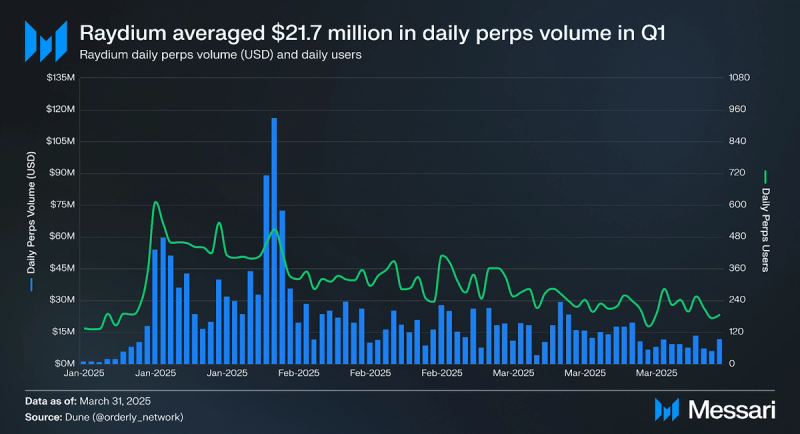Image resolution: width=800 pixels, height=434 pixels.
Task: Click the Data as of March 31, 2025 text
Action: pos(88,401)
